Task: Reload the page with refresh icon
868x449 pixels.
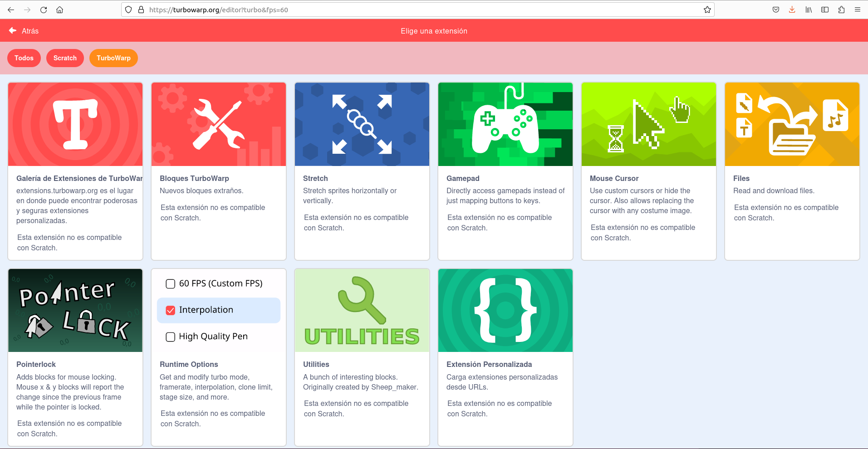Action: (44, 10)
